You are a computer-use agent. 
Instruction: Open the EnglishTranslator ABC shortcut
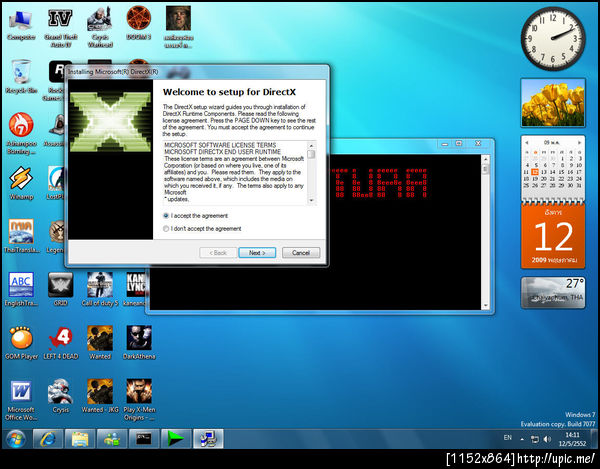click(x=21, y=289)
